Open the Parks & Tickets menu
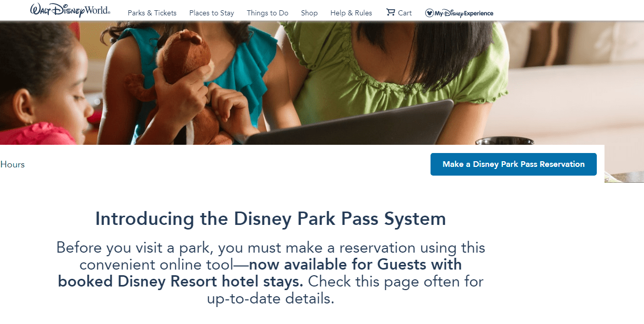The height and width of the screenshot is (324, 644). coord(152,13)
